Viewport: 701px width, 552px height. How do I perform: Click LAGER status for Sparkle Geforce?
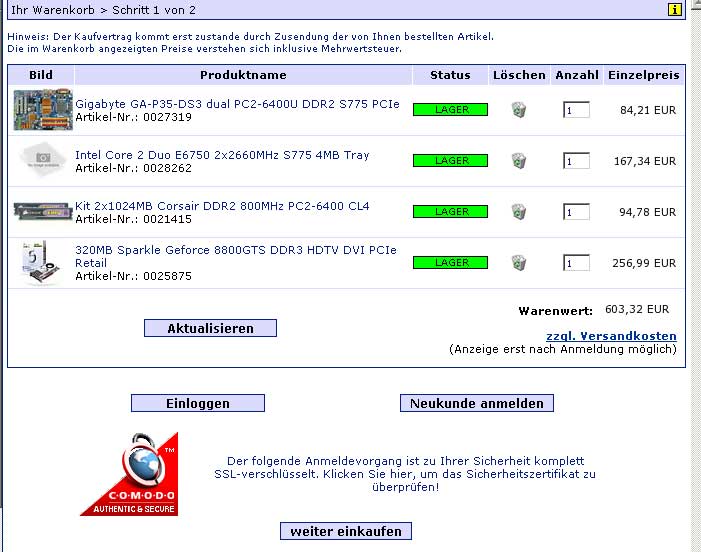(450, 262)
